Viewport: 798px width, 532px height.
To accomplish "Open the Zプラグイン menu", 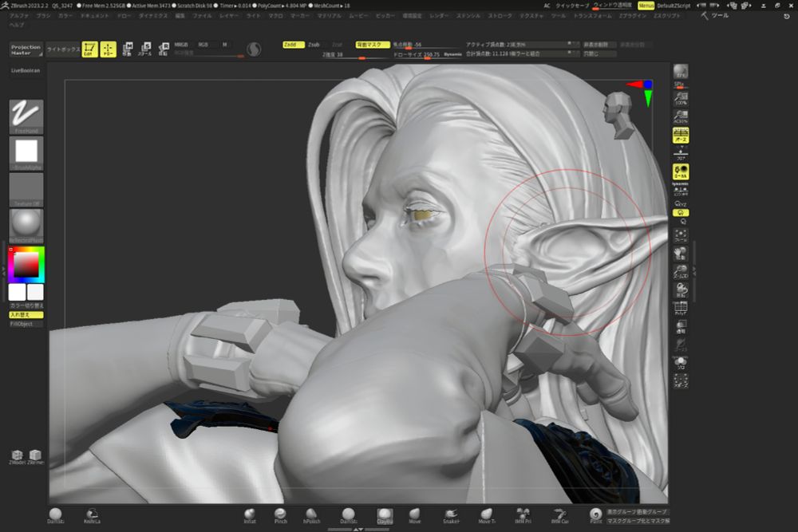I will [x=633, y=16].
